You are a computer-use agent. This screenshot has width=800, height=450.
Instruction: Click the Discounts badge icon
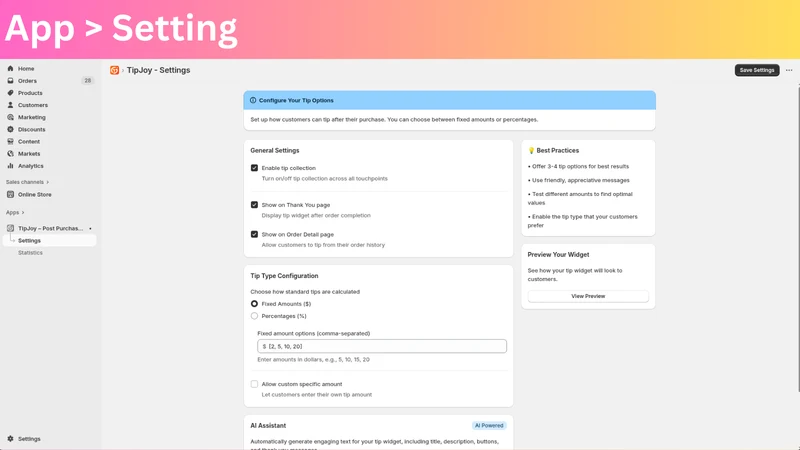pyautogui.click(x=10, y=129)
